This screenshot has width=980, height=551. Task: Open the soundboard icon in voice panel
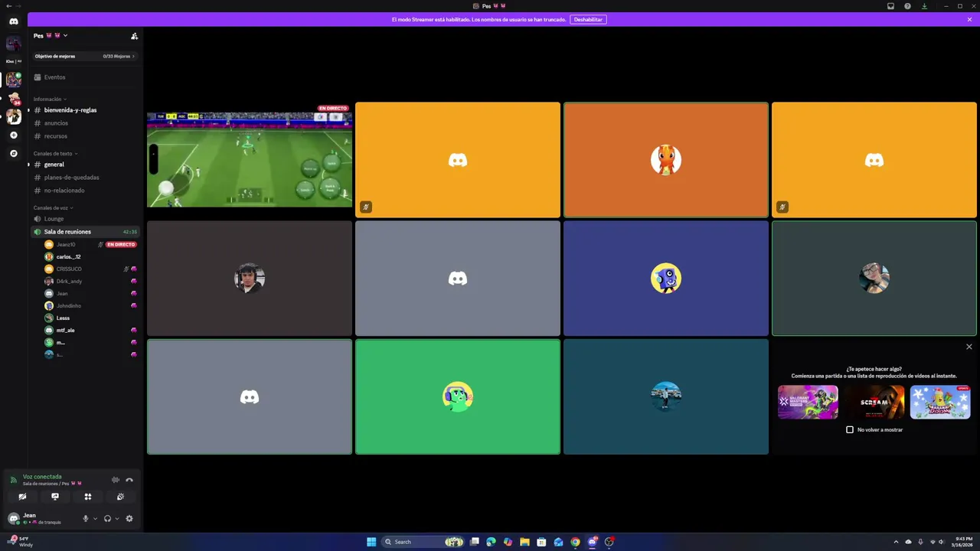tap(120, 497)
